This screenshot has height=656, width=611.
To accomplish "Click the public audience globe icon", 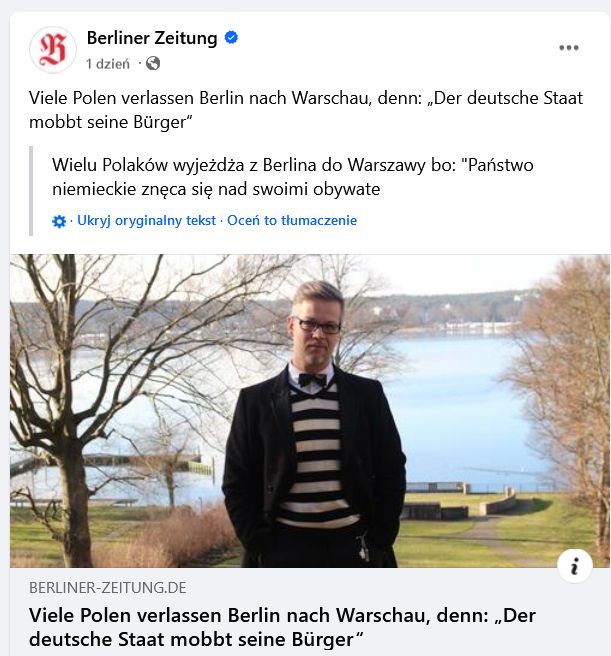I will point(153,64).
